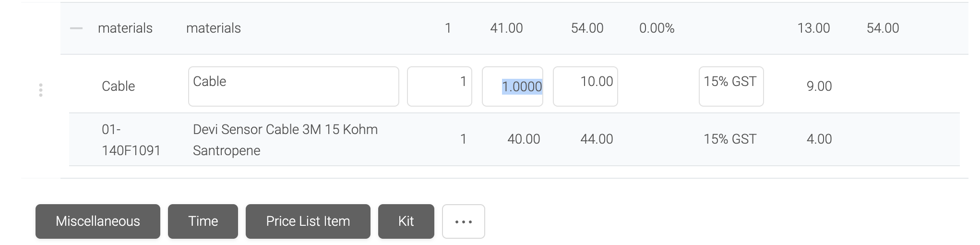Click the Cable code label
Viewport: 980px width, 245px height.
[118, 86]
